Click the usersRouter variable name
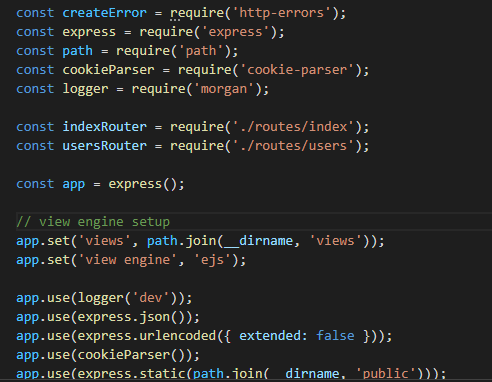Screen dimensions: 492x382 tap(104, 146)
